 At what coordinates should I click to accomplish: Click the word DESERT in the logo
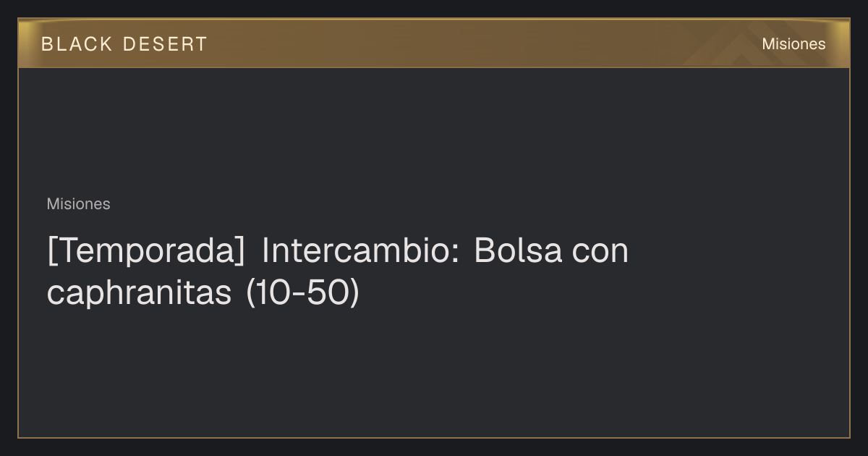tap(165, 44)
